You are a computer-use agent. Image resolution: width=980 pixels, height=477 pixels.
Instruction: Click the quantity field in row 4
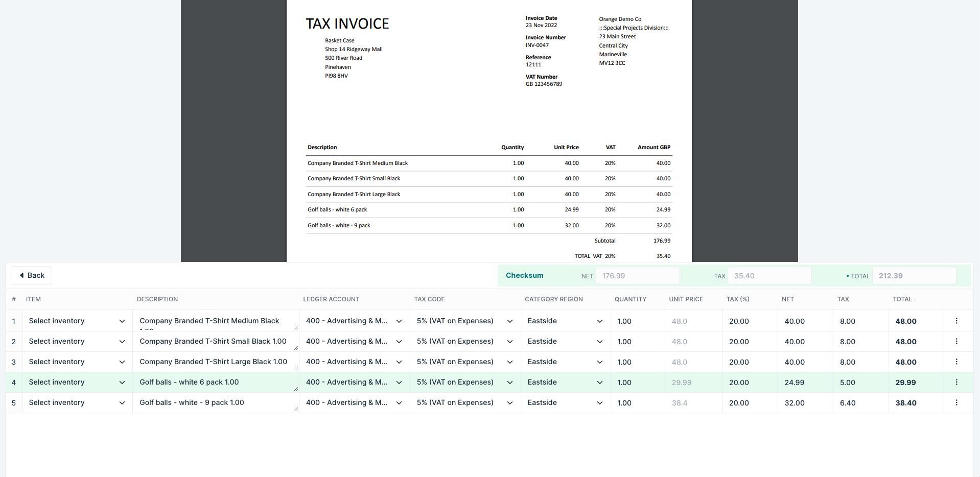[x=638, y=382]
